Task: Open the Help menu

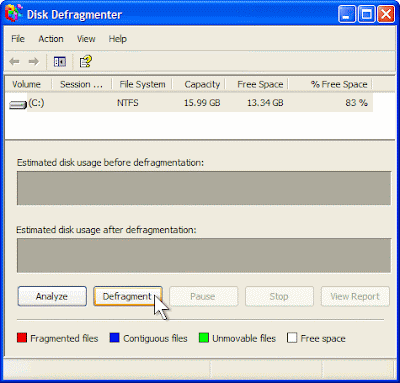Action: (x=117, y=39)
